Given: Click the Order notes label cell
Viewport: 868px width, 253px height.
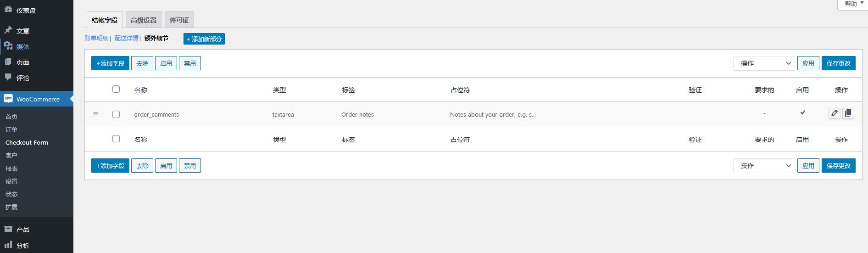Looking at the screenshot, I should (357, 114).
